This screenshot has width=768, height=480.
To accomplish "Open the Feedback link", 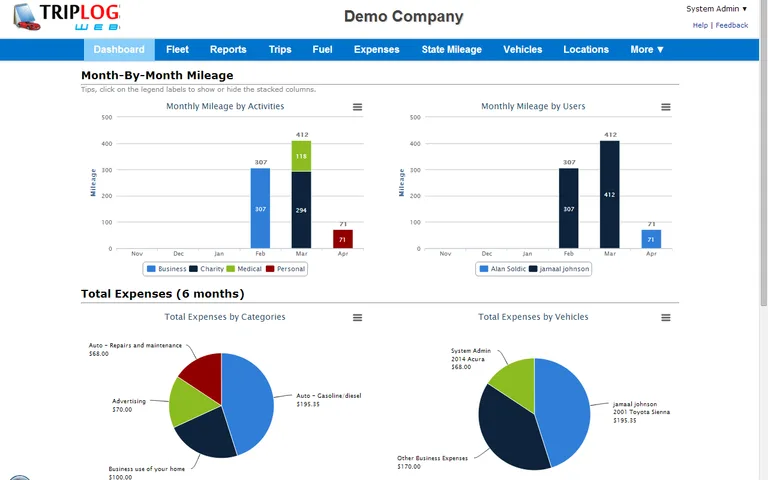I will tap(731, 25).
